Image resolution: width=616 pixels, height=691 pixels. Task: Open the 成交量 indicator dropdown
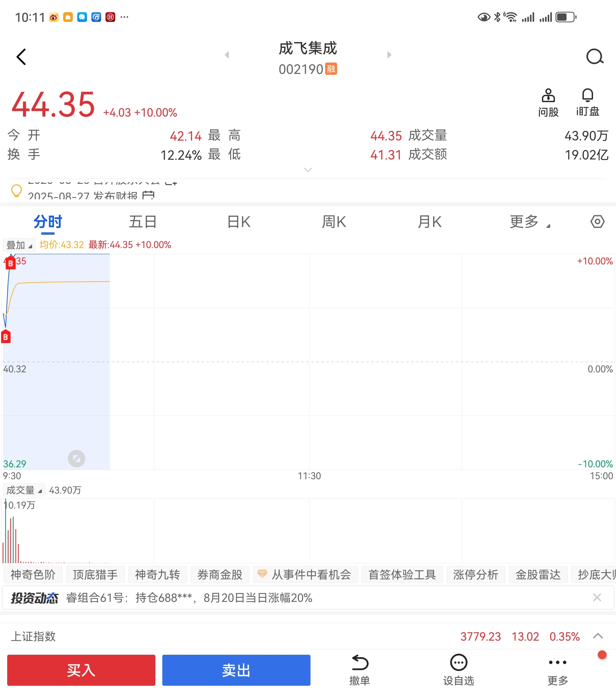click(x=24, y=490)
